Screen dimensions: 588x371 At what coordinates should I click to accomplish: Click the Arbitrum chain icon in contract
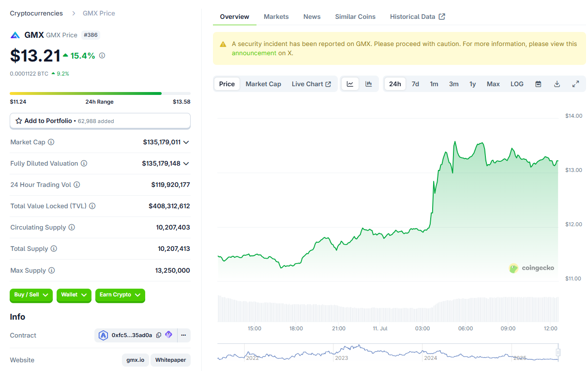click(103, 335)
